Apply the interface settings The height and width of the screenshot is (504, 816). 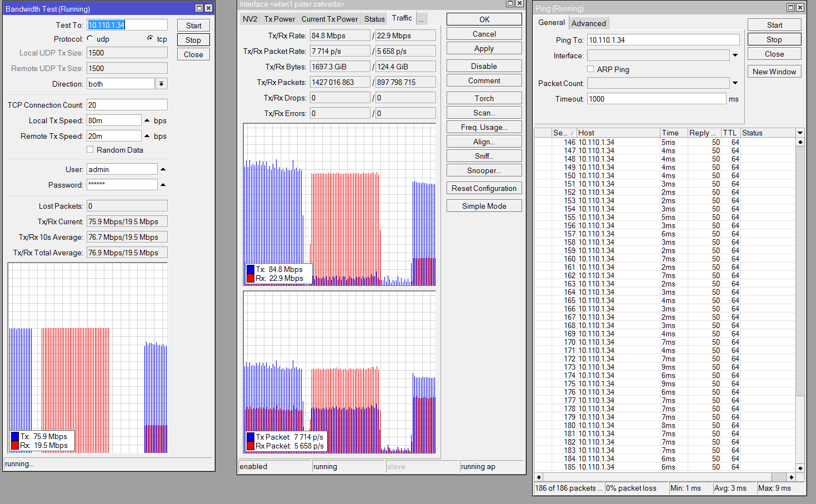click(484, 48)
